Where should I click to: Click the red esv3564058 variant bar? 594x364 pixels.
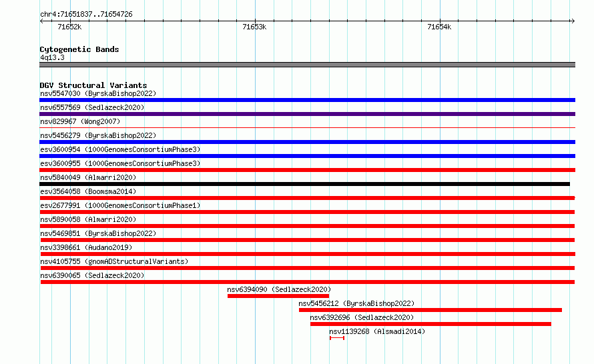(x=307, y=198)
